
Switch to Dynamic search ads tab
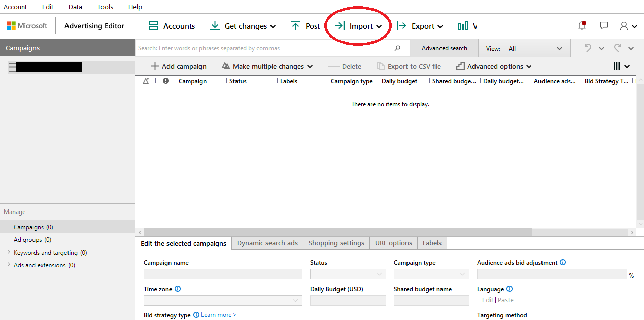pos(267,243)
